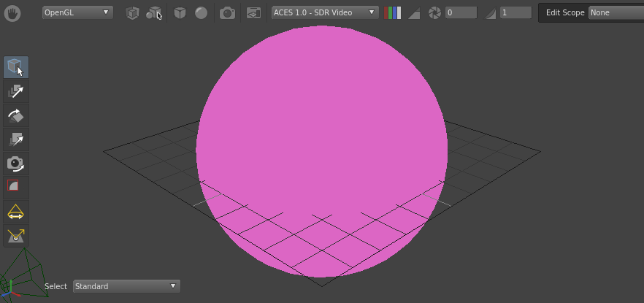Click the wireframe cube display icon
Screen dimensions: 644x303
[132, 12]
